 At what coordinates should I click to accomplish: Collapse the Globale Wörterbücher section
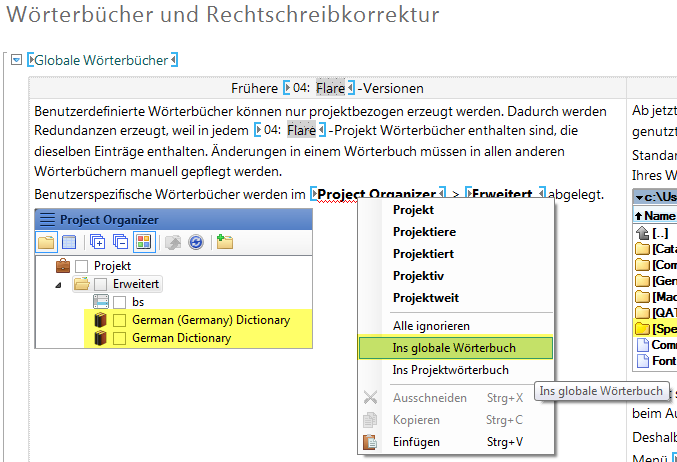click(15, 60)
